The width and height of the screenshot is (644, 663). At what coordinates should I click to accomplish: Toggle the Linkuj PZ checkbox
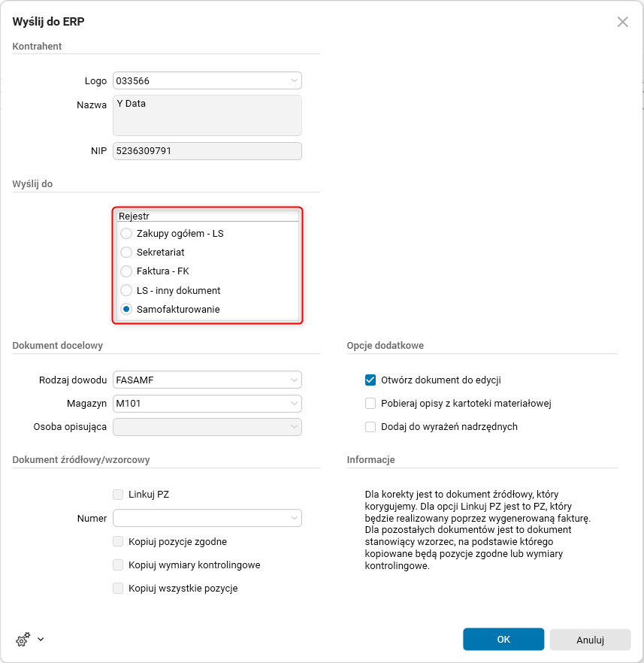[x=118, y=495]
